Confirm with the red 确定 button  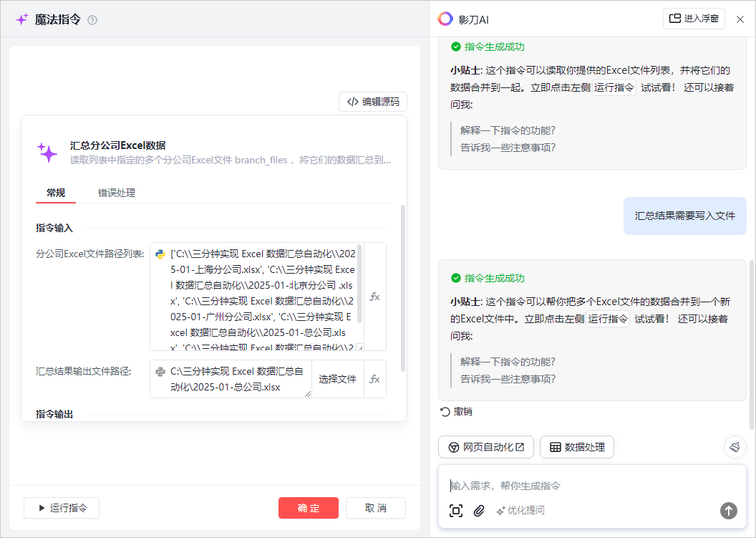tap(309, 508)
